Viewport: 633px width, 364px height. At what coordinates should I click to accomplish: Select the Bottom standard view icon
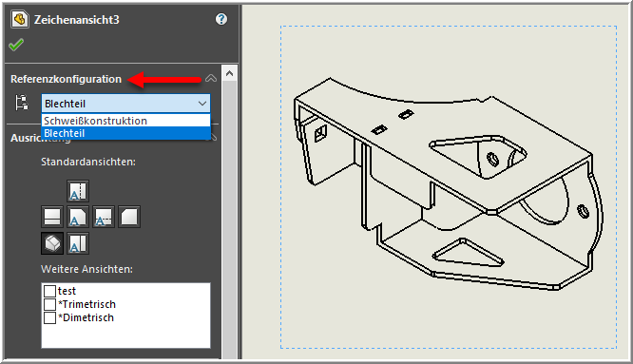pyautogui.click(x=78, y=243)
